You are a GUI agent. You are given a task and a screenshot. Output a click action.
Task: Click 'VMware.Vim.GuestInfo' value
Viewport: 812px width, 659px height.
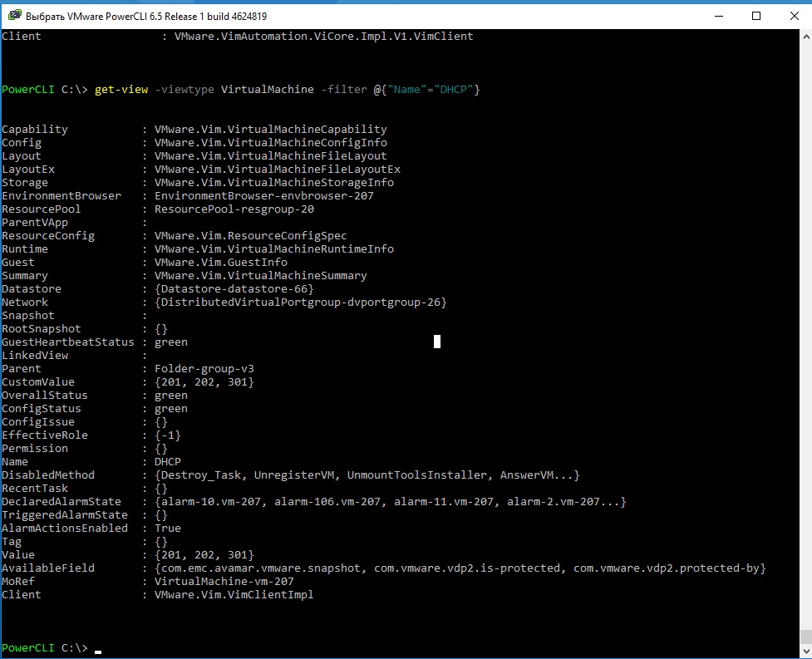click(220, 263)
